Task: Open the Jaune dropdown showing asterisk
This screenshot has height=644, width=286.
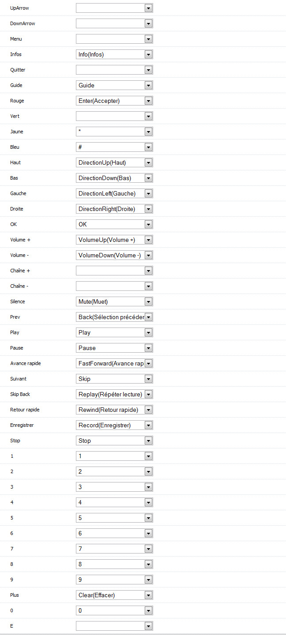Action: [114, 132]
